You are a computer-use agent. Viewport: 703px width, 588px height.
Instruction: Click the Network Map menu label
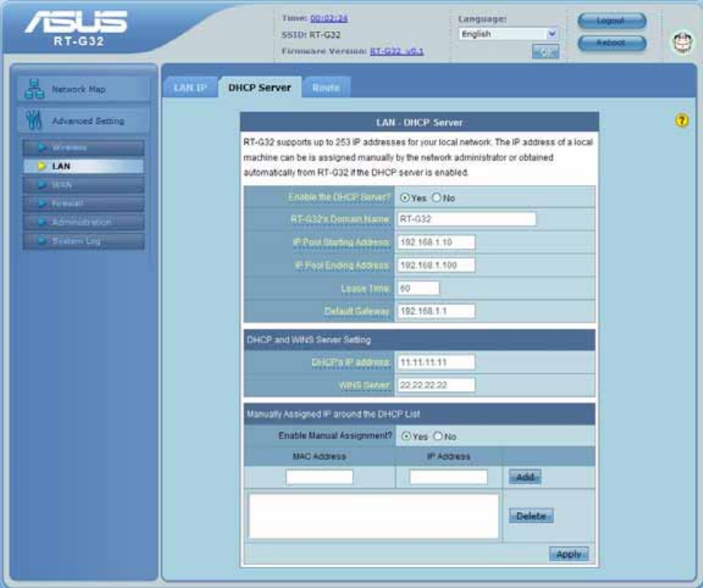click(79, 90)
